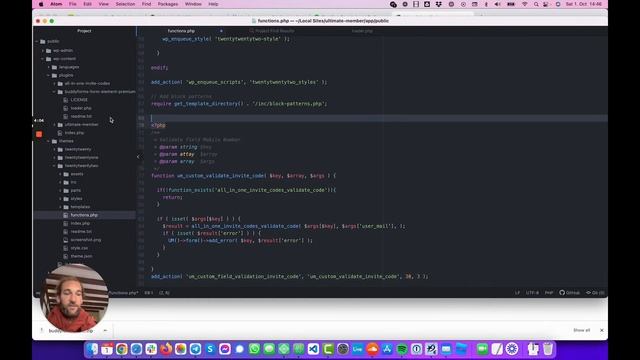
Task: Expand the assets folder arrow
Action: click(x=60, y=174)
